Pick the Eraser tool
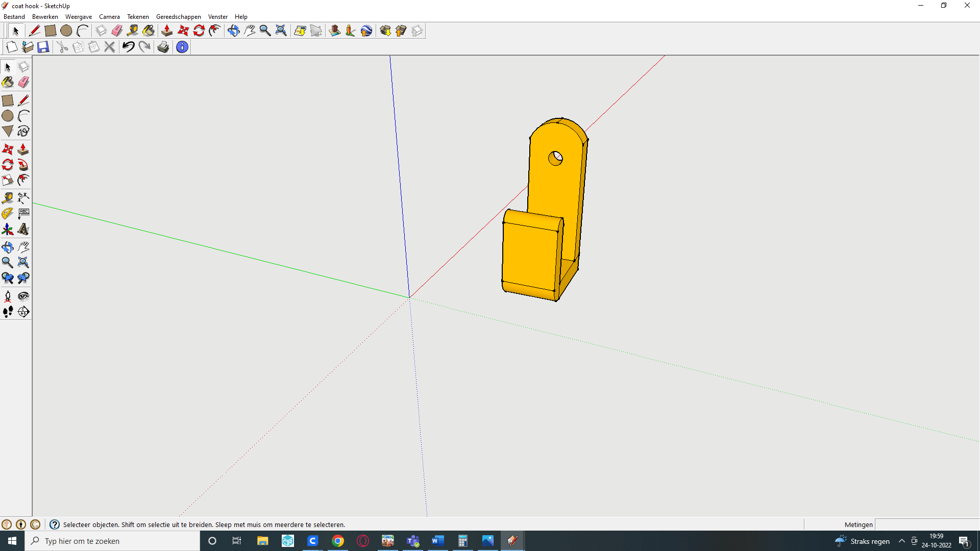Image resolution: width=980 pixels, height=551 pixels. click(x=23, y=82)
